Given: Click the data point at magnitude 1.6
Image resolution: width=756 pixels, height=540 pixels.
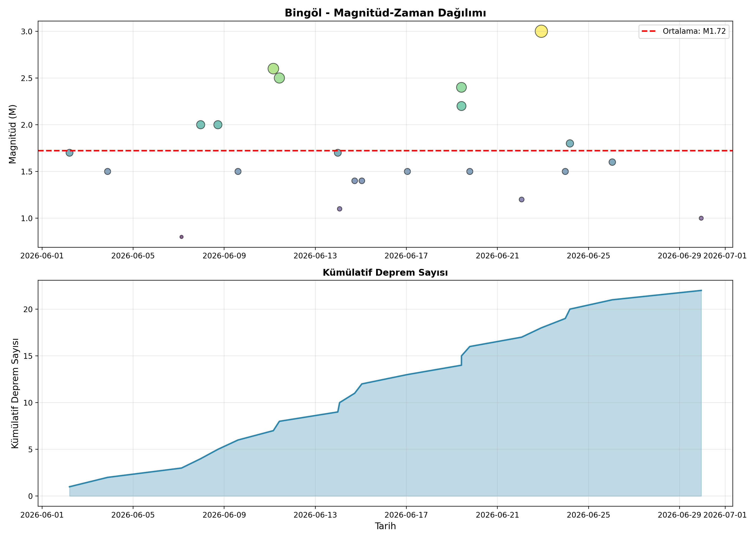Looking at the screenshot, I should click(x=612, y=162).
